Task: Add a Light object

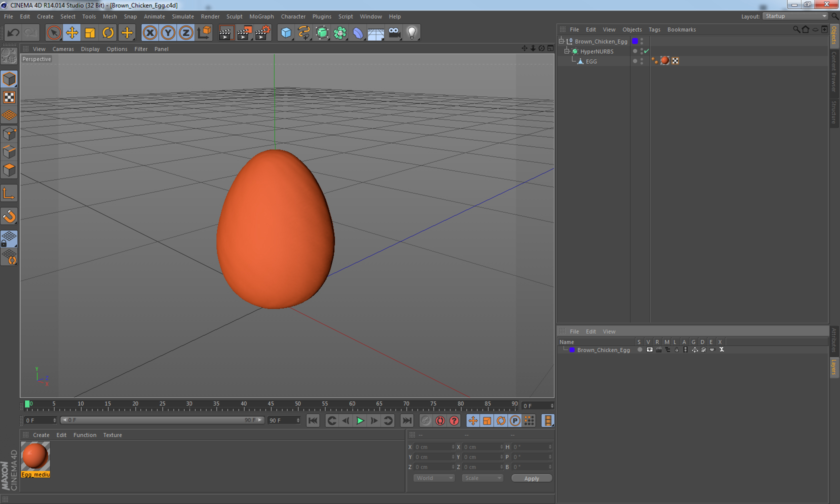Action: [412, 33]
